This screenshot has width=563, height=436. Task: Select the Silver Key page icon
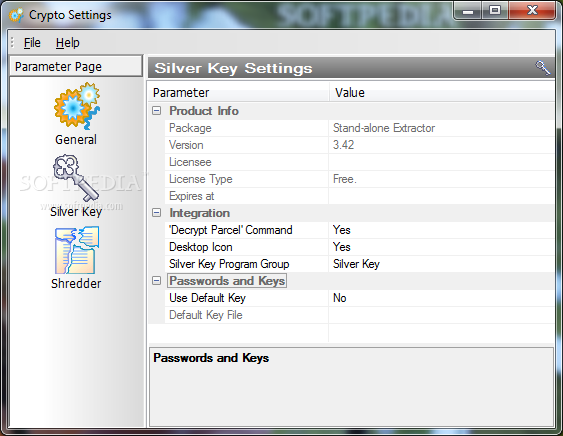click(76, 178)
